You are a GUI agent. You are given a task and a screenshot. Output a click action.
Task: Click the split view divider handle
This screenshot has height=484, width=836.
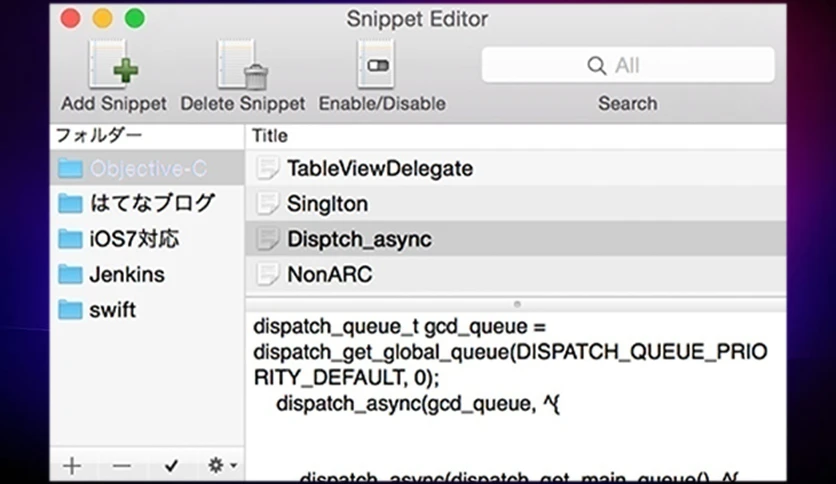(x=517, y=304)
